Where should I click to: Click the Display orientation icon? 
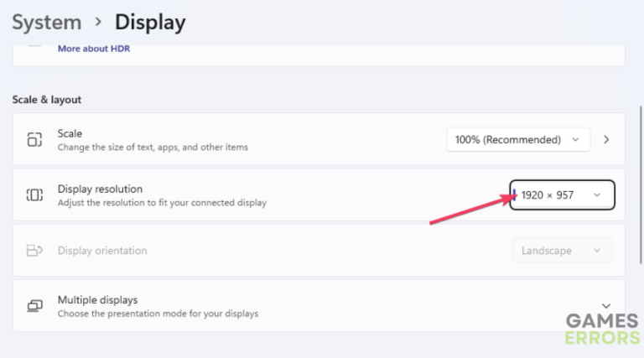(34, 250)
